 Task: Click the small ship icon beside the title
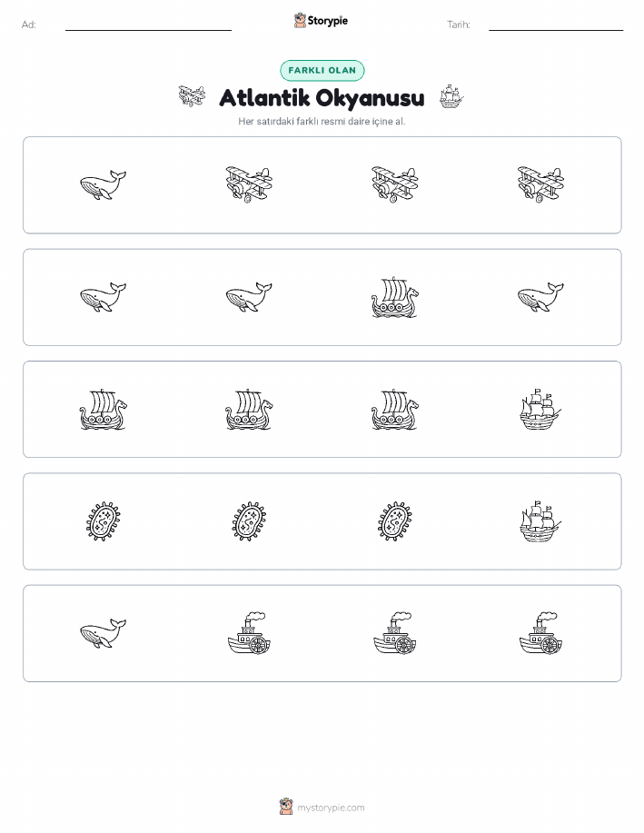pos(451,96)
